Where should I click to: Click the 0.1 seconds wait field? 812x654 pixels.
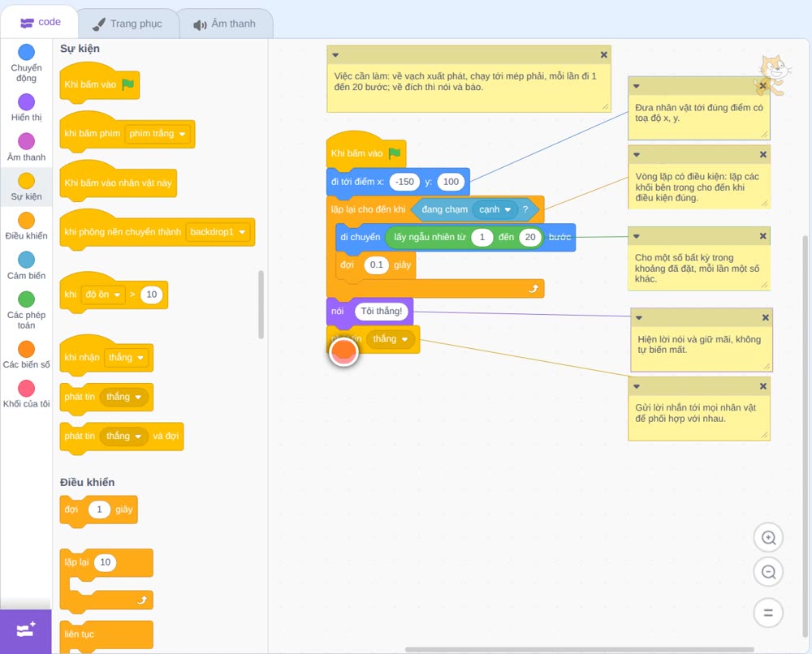point(377,265)
